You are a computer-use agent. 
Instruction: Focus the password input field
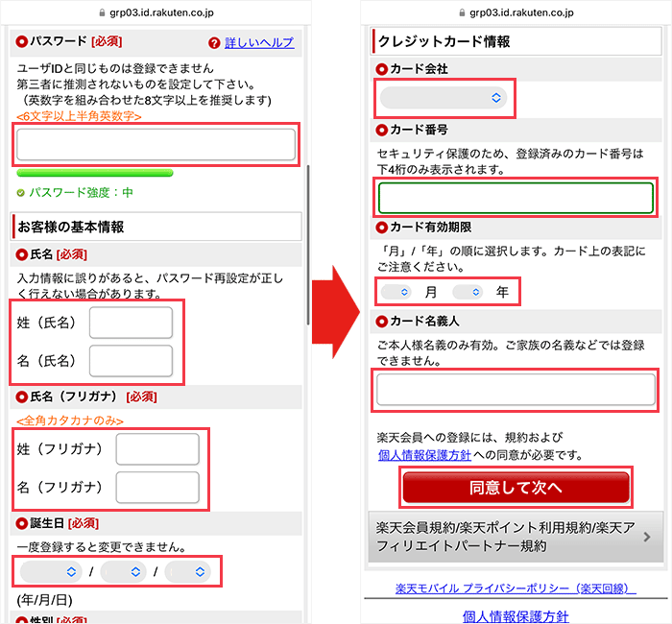point(156,144)
